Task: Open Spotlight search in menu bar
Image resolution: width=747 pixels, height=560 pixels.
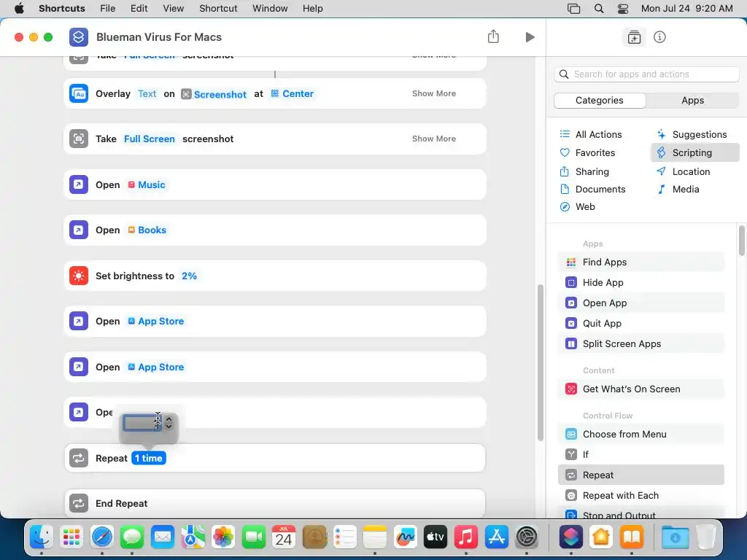Action: tap(599, 9)
